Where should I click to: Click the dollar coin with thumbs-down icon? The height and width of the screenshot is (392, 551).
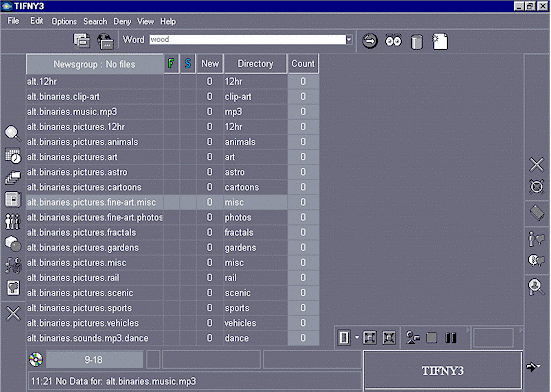pyautogui.click(x=536, y=261)
